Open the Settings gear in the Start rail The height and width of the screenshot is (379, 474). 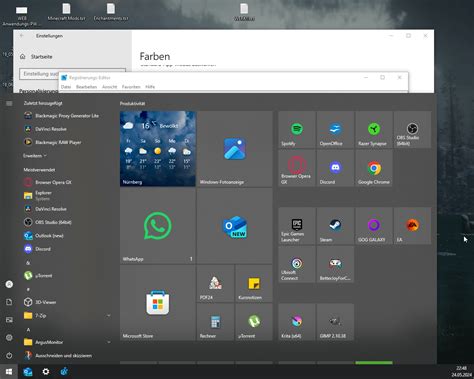(9, 338)
